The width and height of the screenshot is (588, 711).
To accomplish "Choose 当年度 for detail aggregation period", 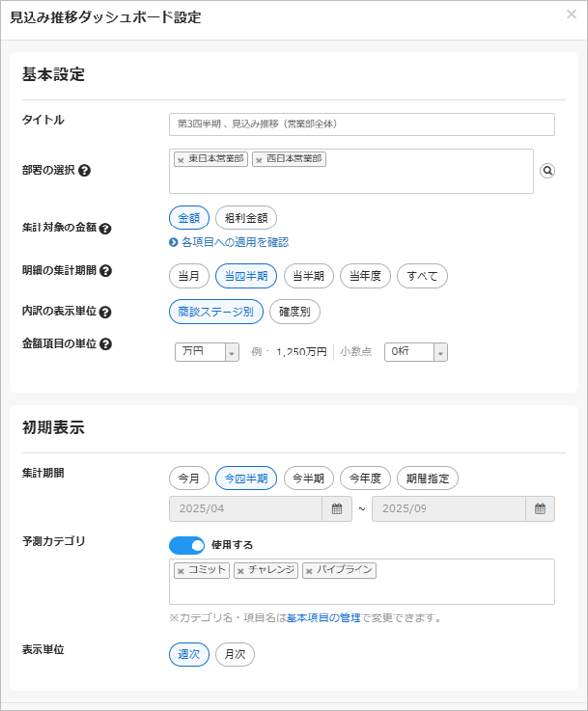I will coord(365,276).
